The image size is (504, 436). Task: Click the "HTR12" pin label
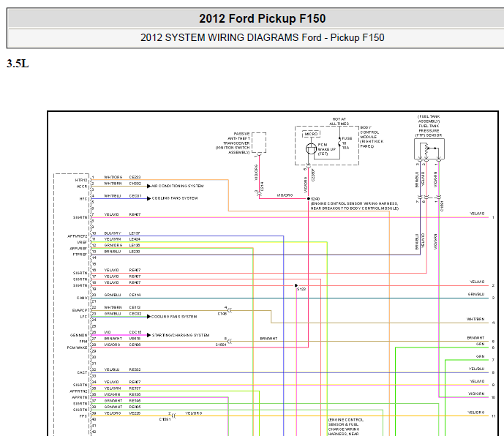point(81,180)
